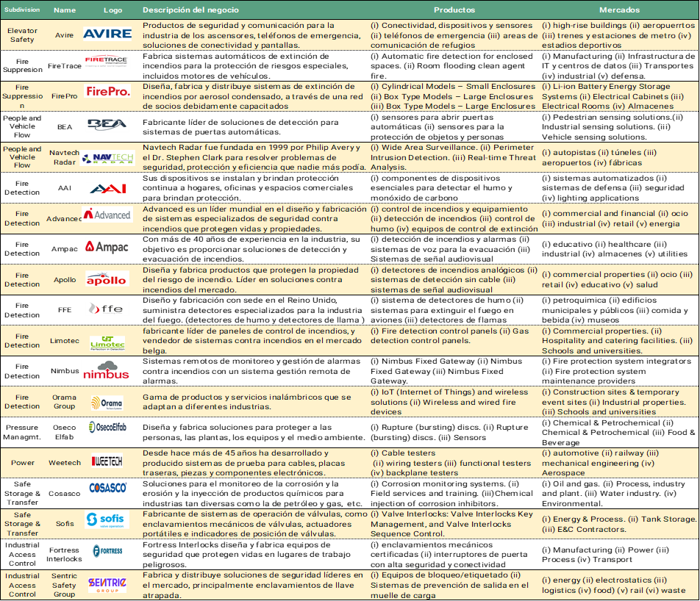Click the 'autopistas túneles' markets cell
This screenshot has width=700, height=601.
tap(599, 157)
